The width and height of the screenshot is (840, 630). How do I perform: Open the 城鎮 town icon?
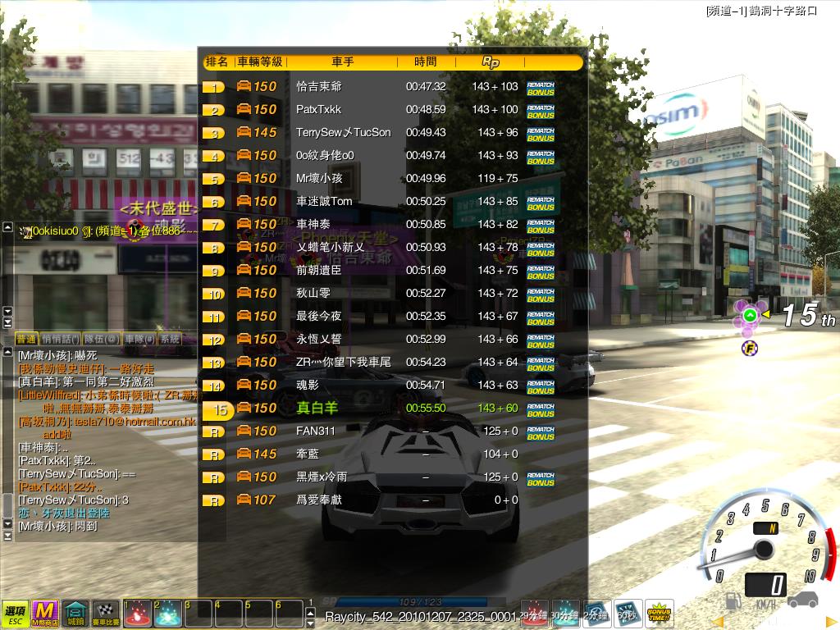[x=75, y=614]
